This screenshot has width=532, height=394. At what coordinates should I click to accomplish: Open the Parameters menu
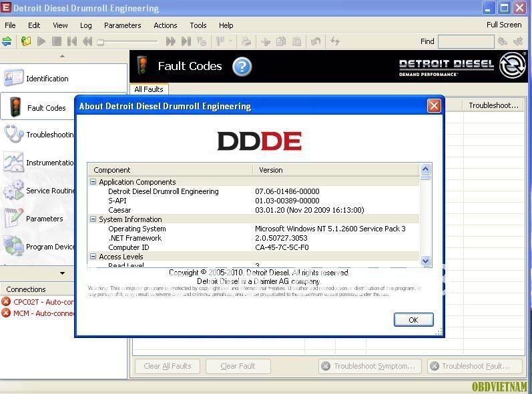tap(122, 25)
